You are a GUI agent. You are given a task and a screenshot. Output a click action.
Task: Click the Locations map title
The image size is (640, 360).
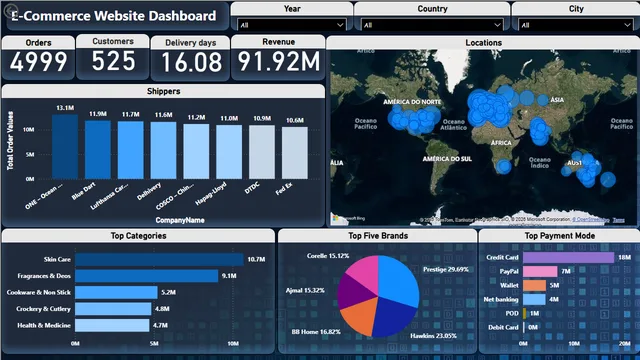point(484,42)
